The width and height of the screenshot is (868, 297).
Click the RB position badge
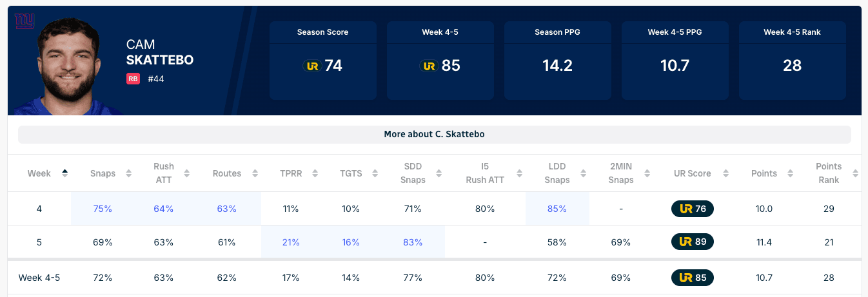pos(133,79)
